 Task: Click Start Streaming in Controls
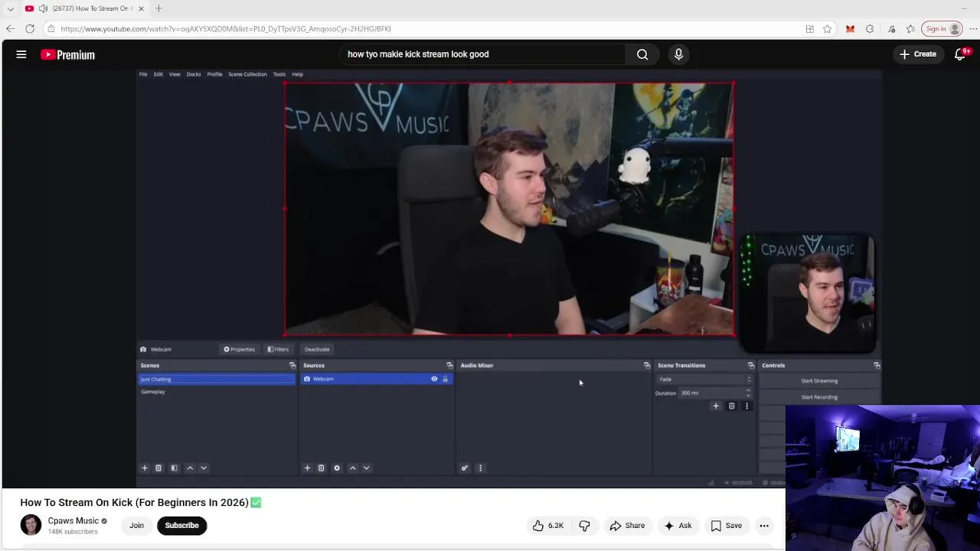[x=819, y=380]
